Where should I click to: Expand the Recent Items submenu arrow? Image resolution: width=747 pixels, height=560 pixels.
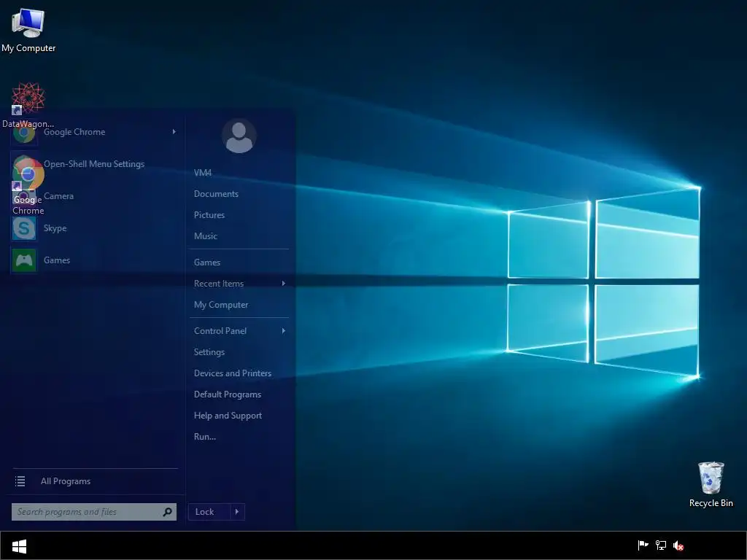click(284, 284)
